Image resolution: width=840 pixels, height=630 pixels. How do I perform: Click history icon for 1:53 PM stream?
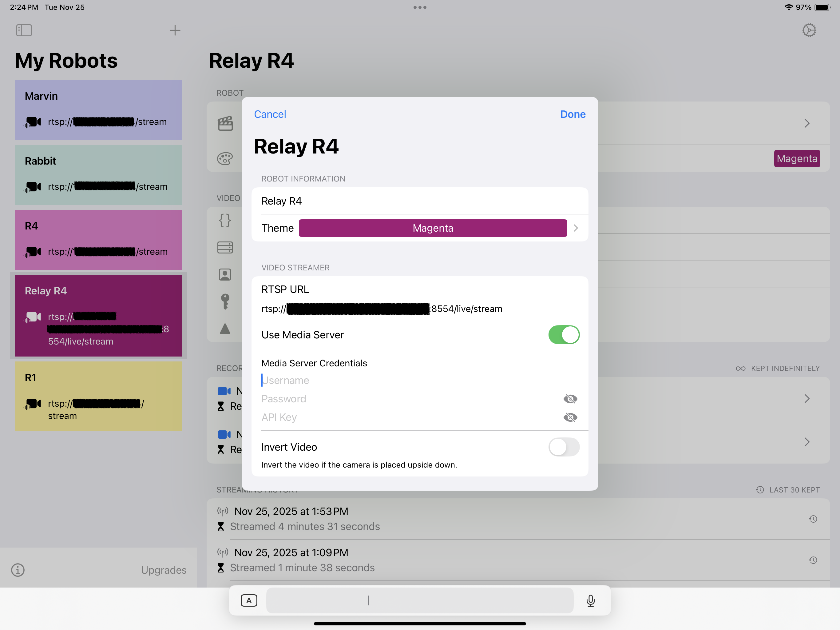[x=813, y=519]
